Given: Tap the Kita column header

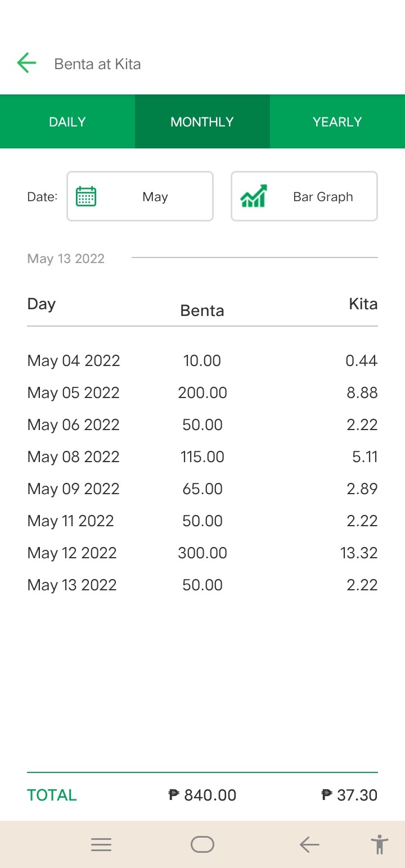Looking at the screenshot, I should (x=363, y=304).
